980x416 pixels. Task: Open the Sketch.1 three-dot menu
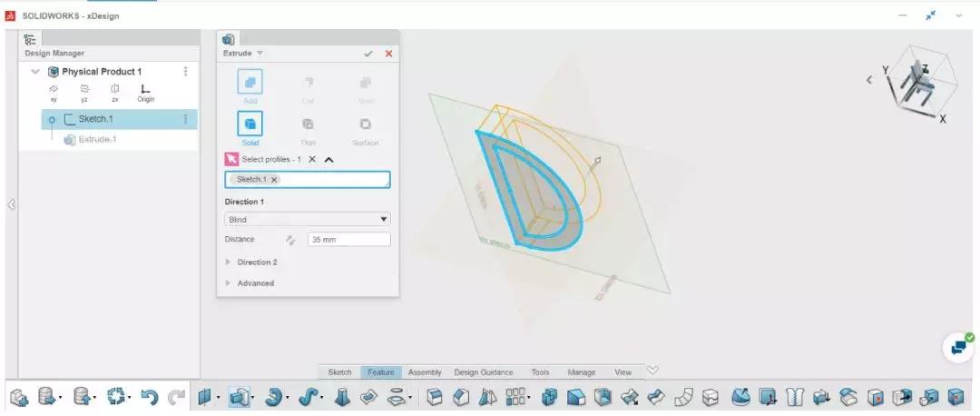(x=186, y=120)
